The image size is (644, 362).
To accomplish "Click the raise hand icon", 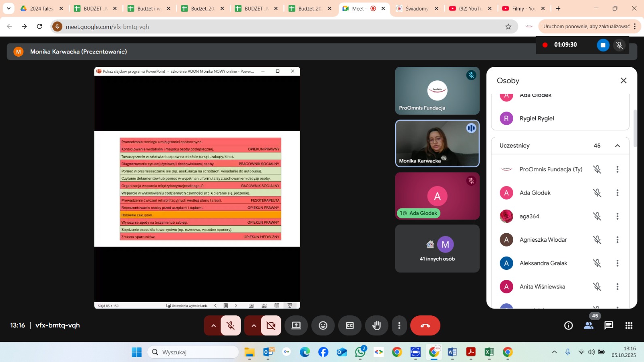I will coord(376,325).
